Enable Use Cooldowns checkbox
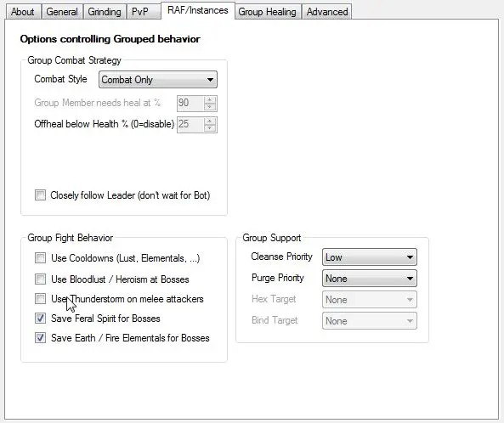Viewport: 504px width, 423px height. click(x=40, y=258)
